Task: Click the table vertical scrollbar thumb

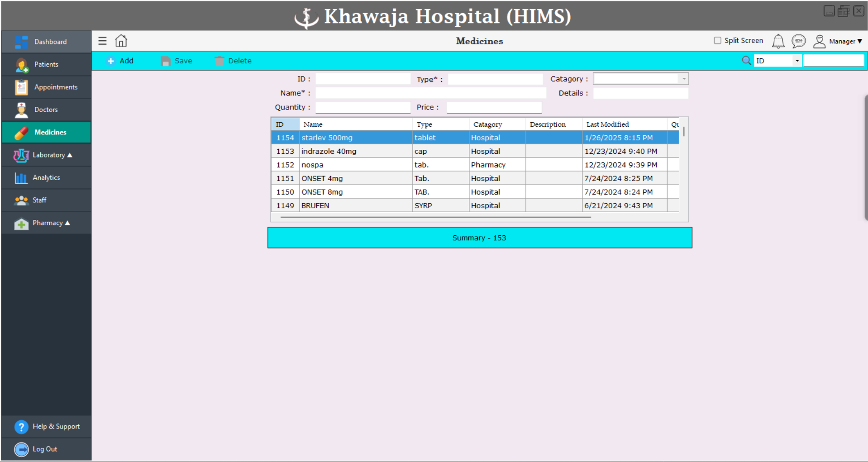Action: pos(684,132)
